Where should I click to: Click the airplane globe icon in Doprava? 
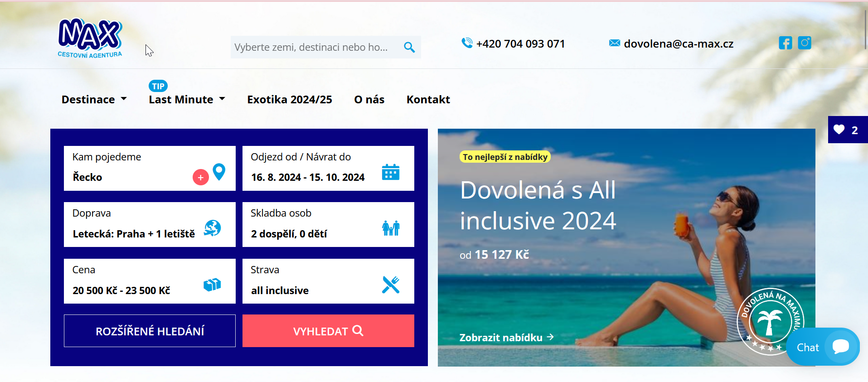click(212, 228)
